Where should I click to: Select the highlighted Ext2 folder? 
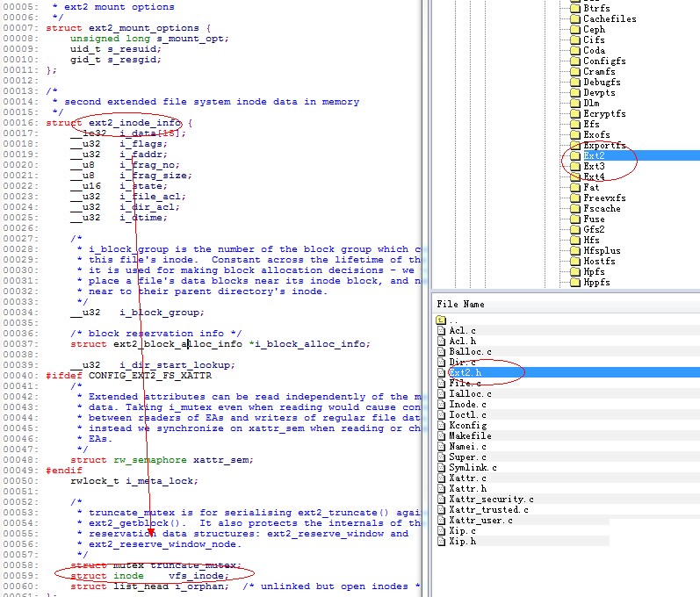(x=594, y=155)
